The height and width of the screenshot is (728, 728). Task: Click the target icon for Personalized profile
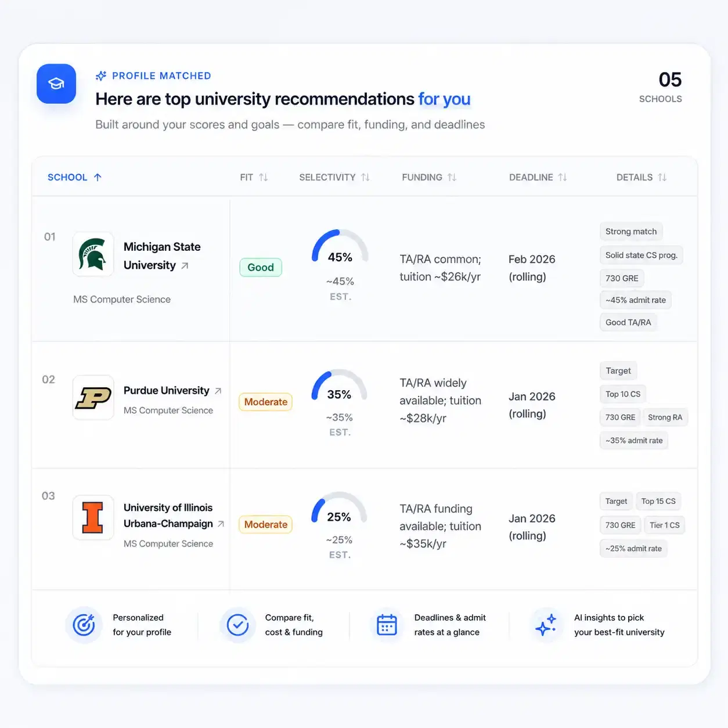tap(84, 625)
